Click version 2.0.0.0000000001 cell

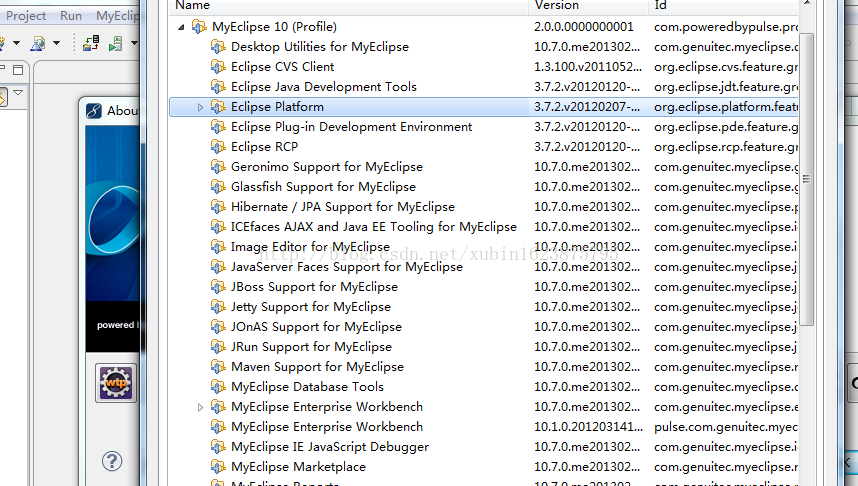584,27
